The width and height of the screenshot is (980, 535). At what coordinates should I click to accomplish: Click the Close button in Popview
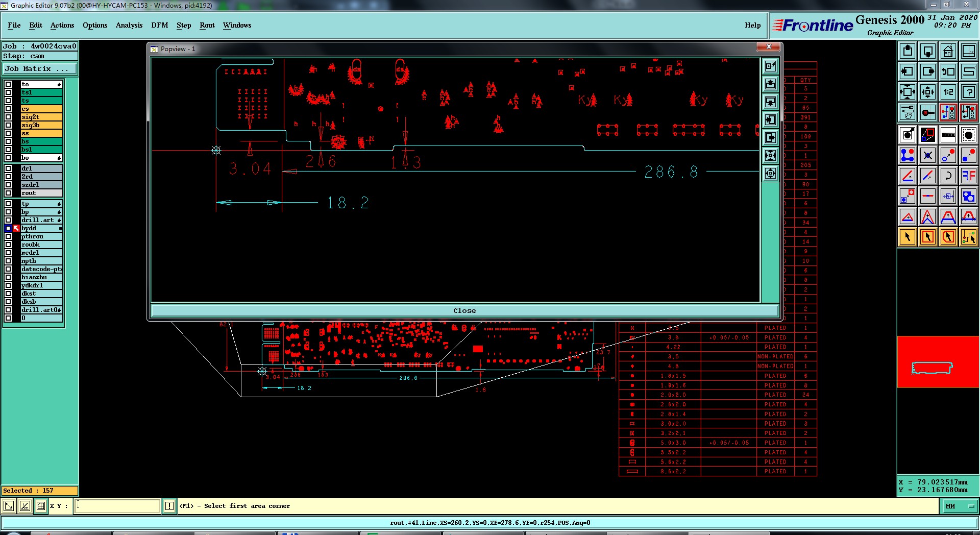click(464, 310)
